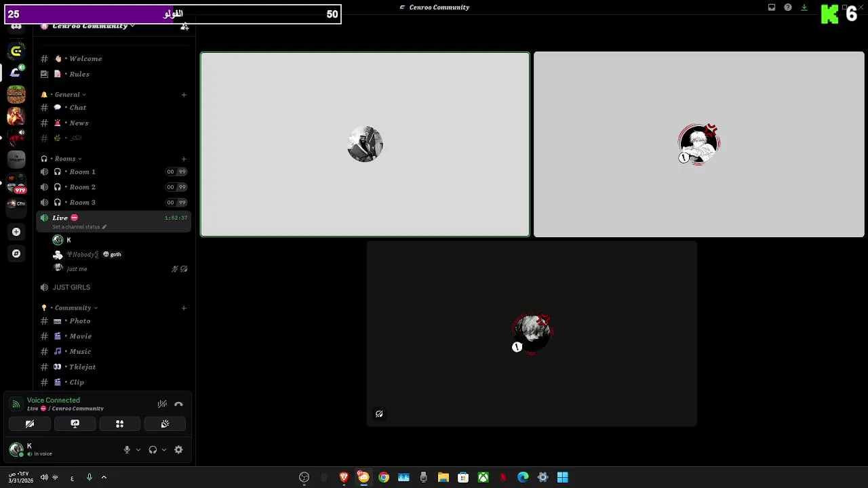Viewport: 868px width, 488px height.
Task: Open the invite people icon beside server name
Action: (x=184, y=26)
